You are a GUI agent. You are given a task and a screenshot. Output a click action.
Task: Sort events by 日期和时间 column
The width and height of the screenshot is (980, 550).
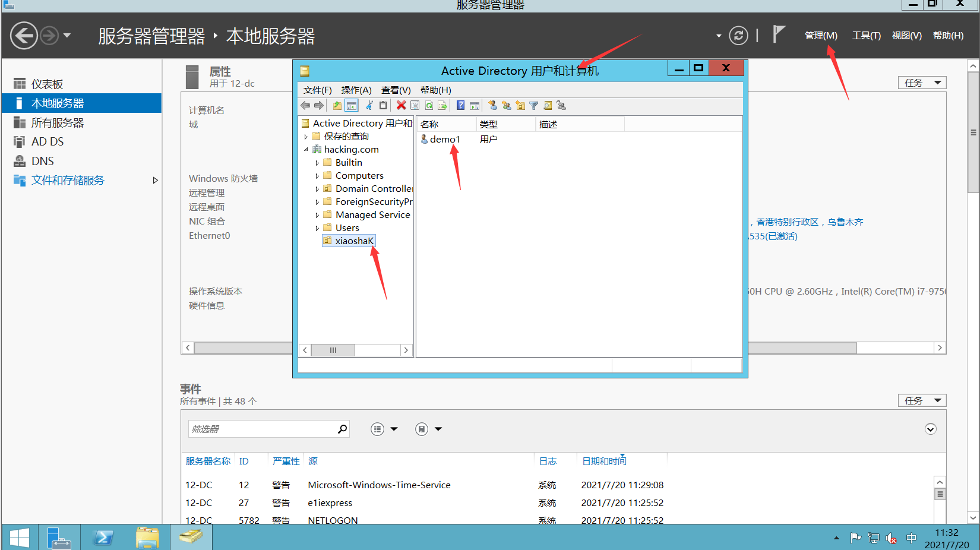click(604, 462)
